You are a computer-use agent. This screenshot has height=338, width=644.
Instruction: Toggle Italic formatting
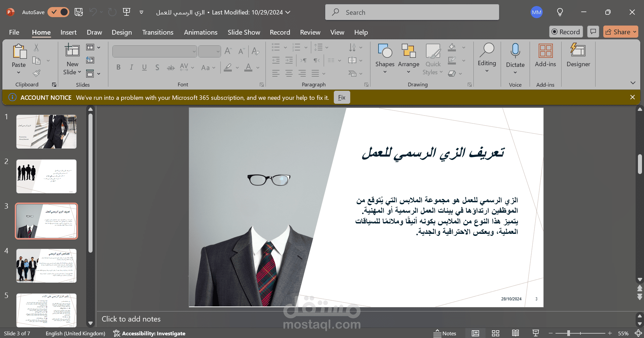click(x=131, y=67)
